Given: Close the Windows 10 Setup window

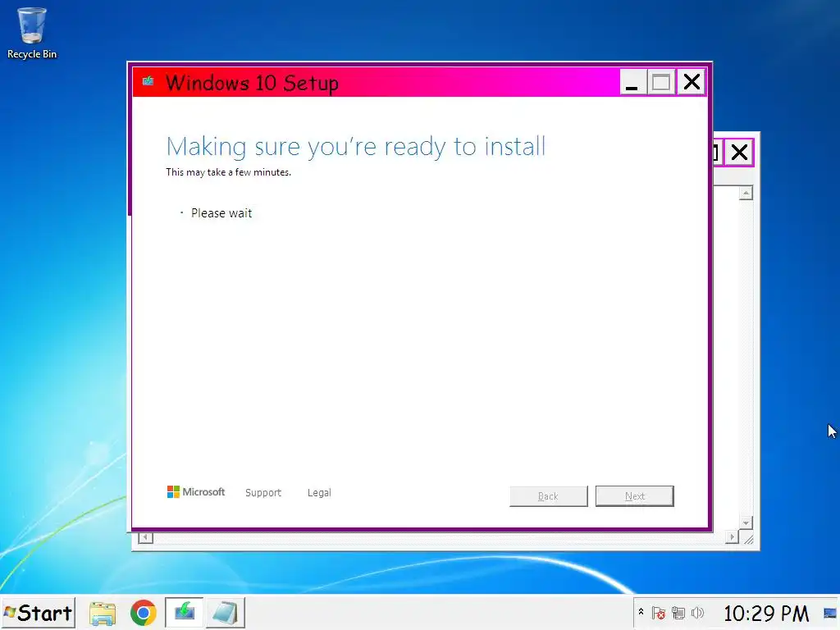Looking at the screenshot, I should (x=692, y=83).
